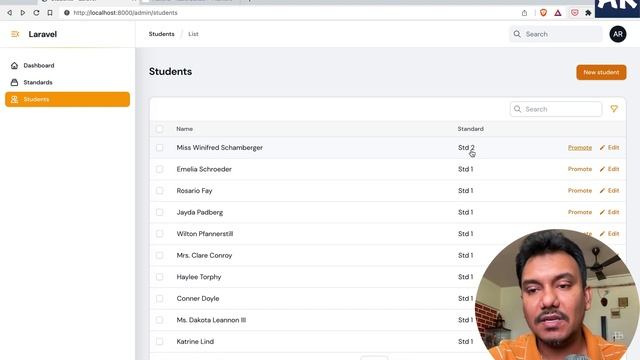Click Std 2 in Winifred Schamberger's row
This screenshot has width=640, height=360.
point(466,148)
